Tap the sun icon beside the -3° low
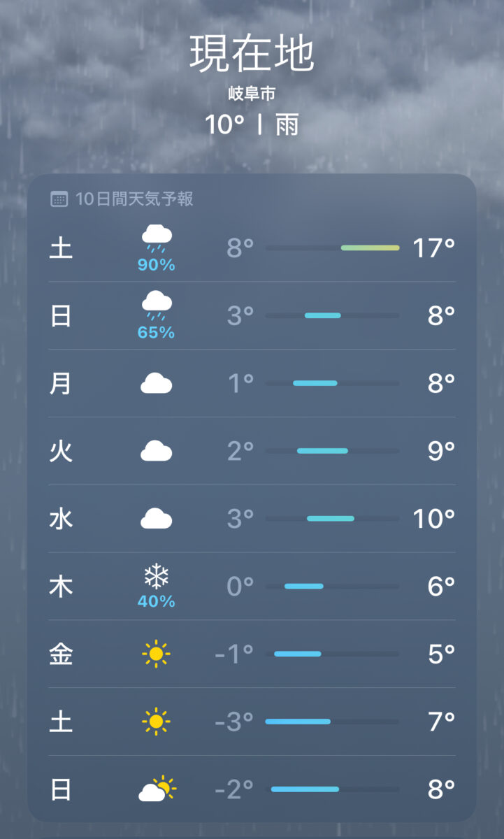 [x=156, y=721]
